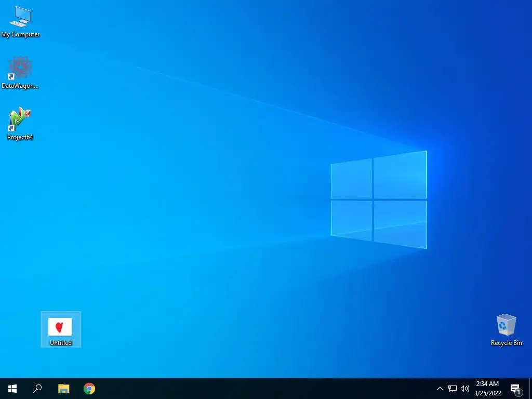Select the DataWagon shortcut icon
Screen dimensions: 532x399
[x=20, y=73]
